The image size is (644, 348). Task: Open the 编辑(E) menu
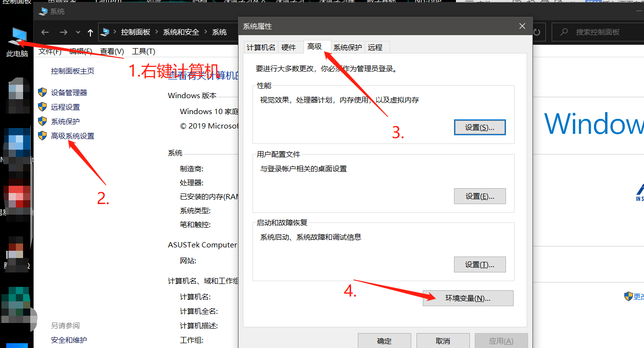(80, 52)
